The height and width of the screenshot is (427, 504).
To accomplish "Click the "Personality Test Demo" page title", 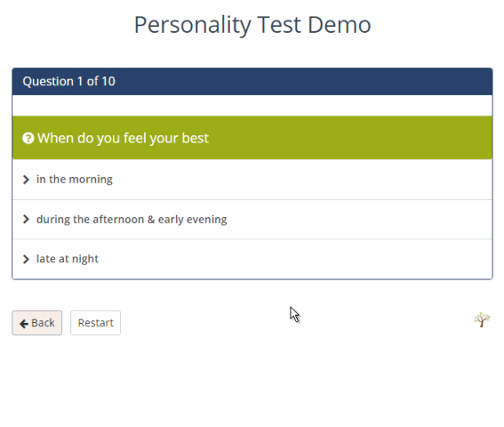I will tap(252, 25).
